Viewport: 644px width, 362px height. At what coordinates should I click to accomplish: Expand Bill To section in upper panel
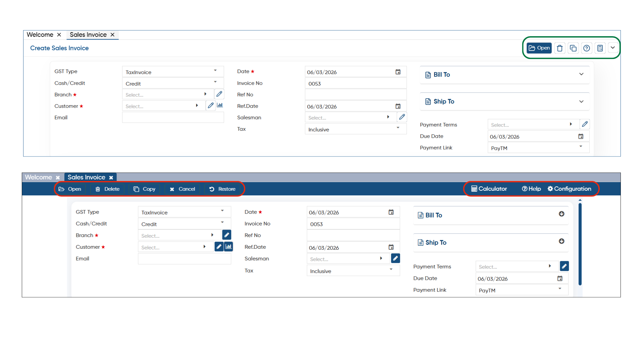click(x=581, y=74)
